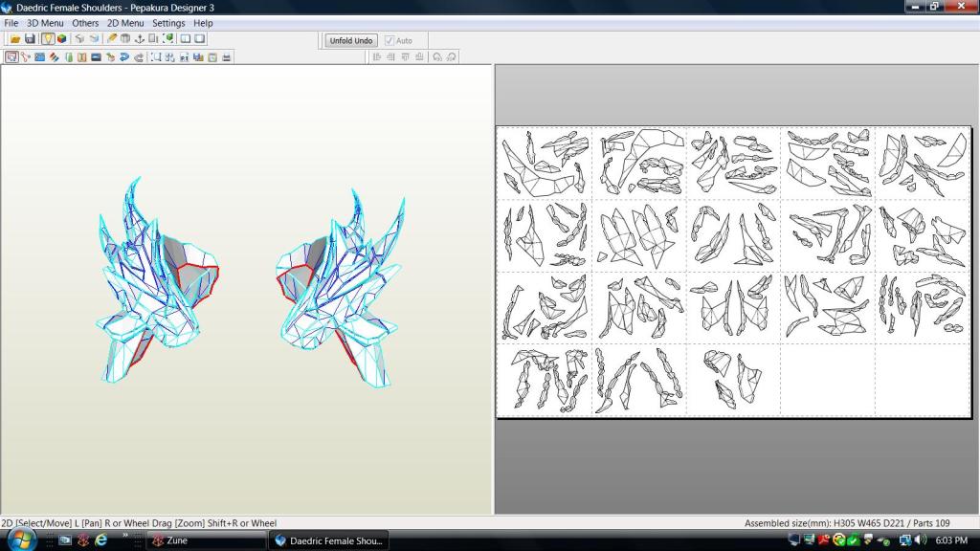The height and width of the screenshot is (551, 980).
Task: Click the align bottom icon
Action: coord(419,56)
